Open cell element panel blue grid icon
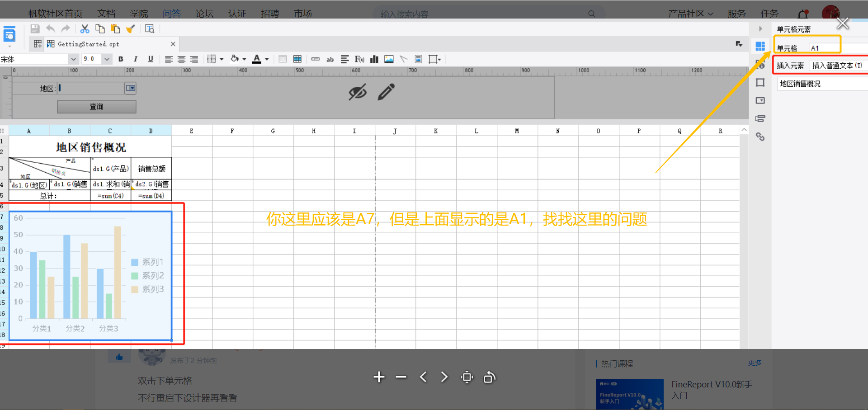The image size is (868, 410). point(760,46)
